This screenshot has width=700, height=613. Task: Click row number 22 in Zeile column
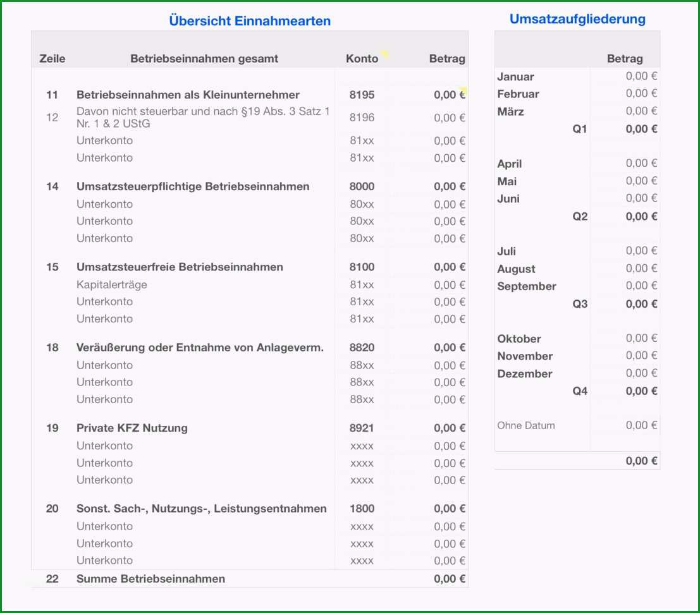click(x=52, y=579)
